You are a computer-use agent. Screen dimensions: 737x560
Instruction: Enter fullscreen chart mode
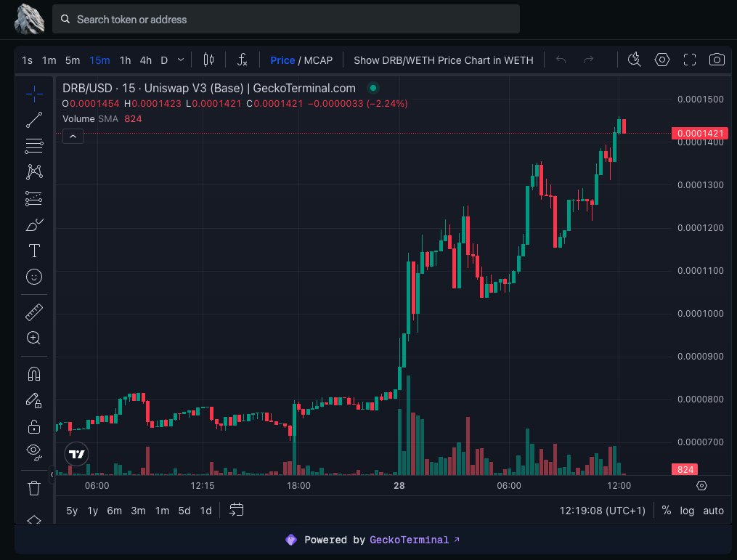point(690,60)
